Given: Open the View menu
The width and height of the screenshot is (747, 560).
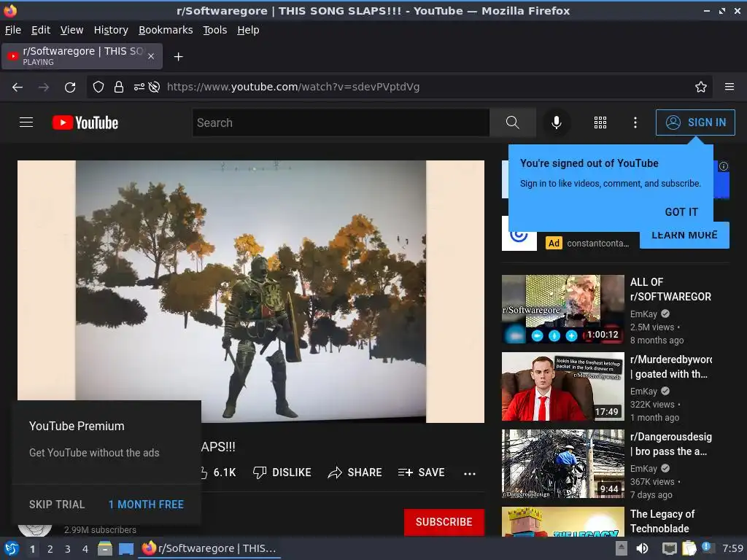Looking at the screenshot, I should point(72,30).
